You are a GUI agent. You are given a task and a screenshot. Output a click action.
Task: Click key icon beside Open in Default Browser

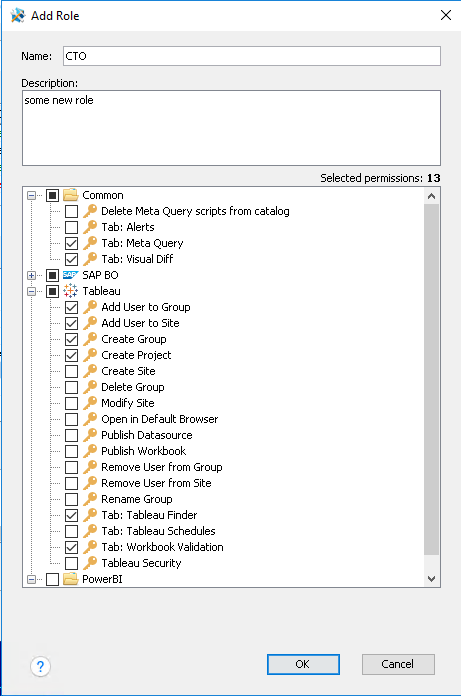90,419
